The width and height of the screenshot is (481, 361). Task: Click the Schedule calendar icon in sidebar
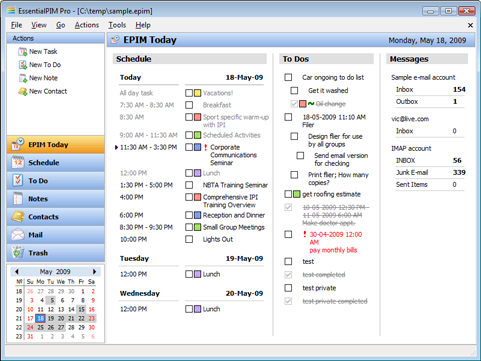tap(18, 163)
